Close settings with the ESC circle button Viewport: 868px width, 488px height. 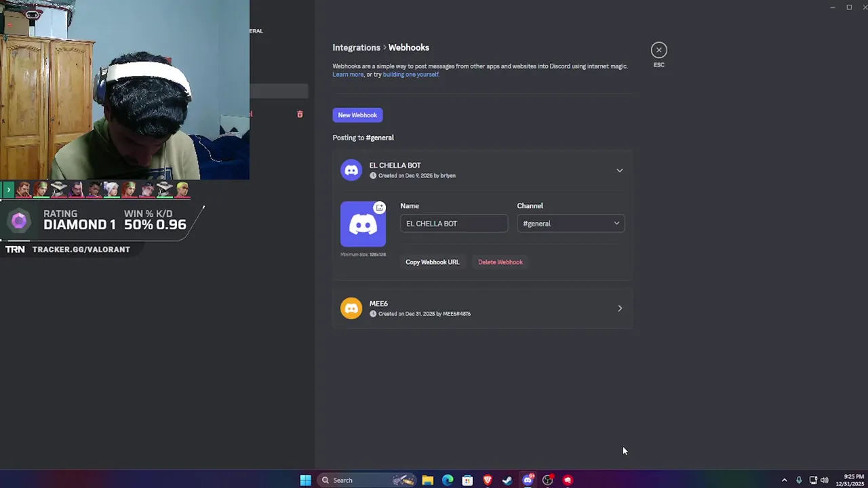point(658,50)
